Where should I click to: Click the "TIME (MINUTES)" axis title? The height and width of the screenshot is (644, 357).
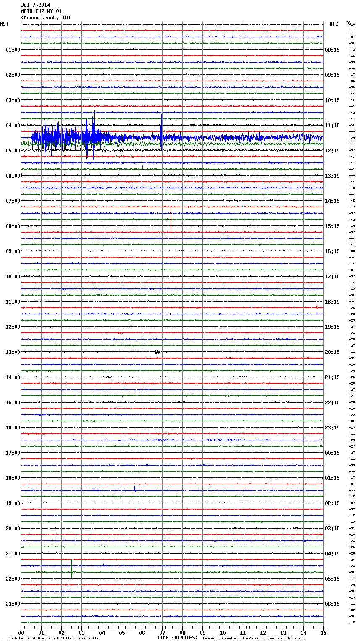click(177, 638)
